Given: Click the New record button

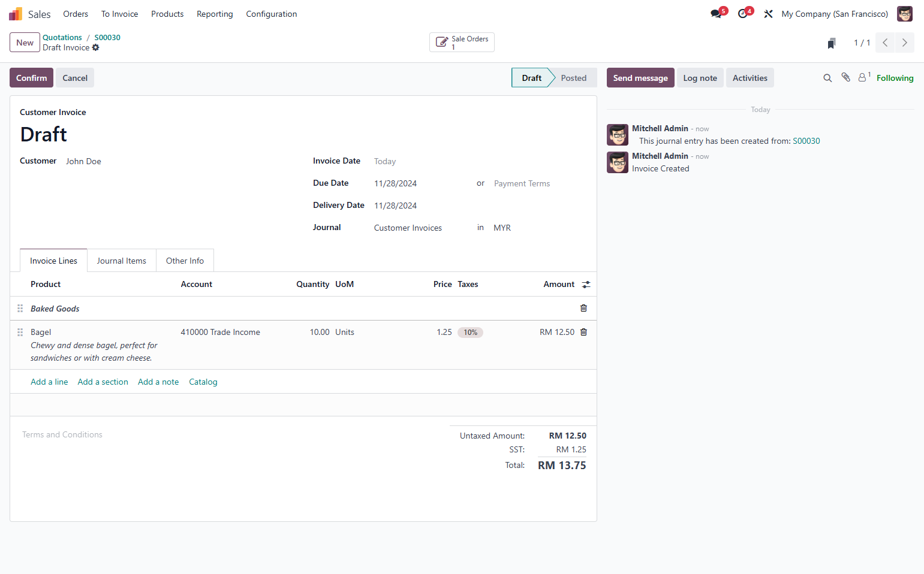Looking at the screenshot, I should [25, 43].
